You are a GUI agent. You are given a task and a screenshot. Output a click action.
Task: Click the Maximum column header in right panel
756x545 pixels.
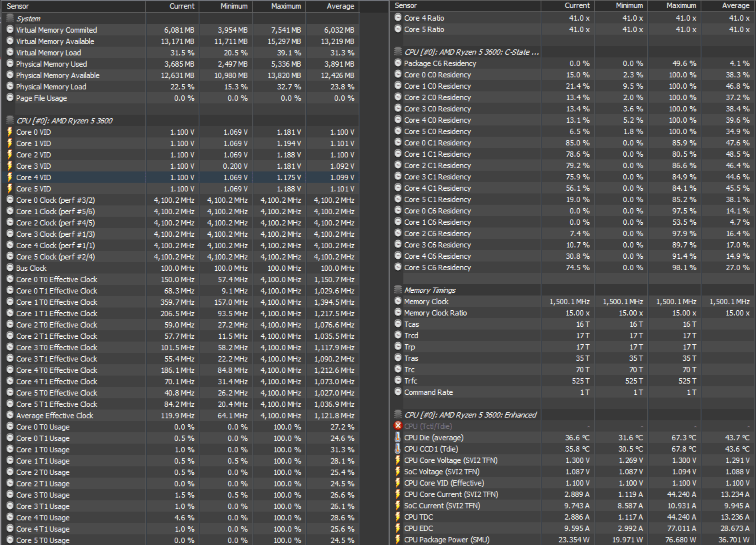pos(674,6)
